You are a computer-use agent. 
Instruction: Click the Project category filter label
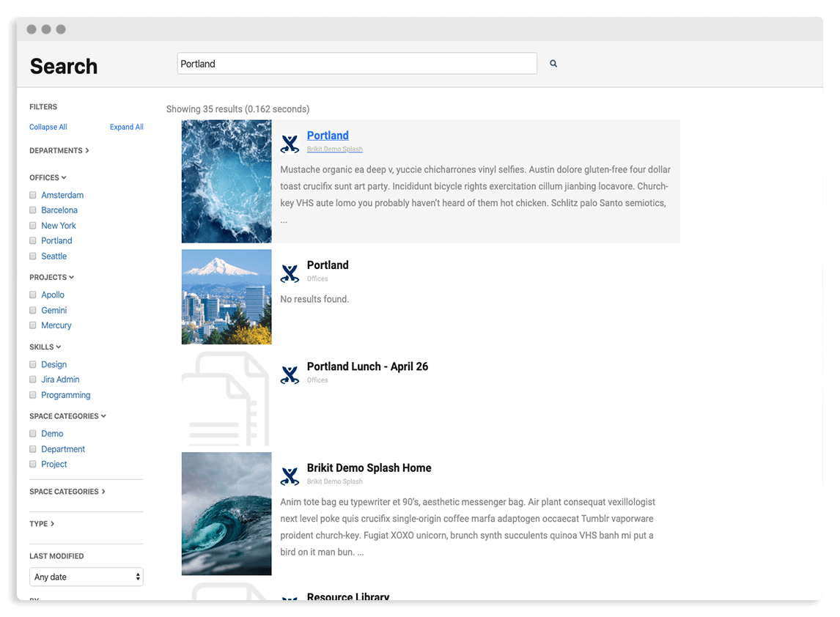tap(54, 464)
